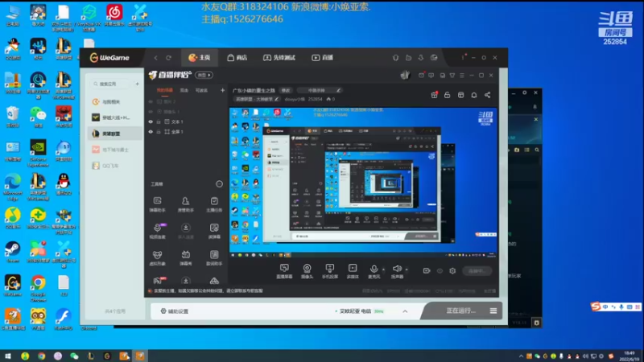644x362 pixels.
Task: Open the 直播伴侣 hamburger menu icon
Action: (462, 75)
